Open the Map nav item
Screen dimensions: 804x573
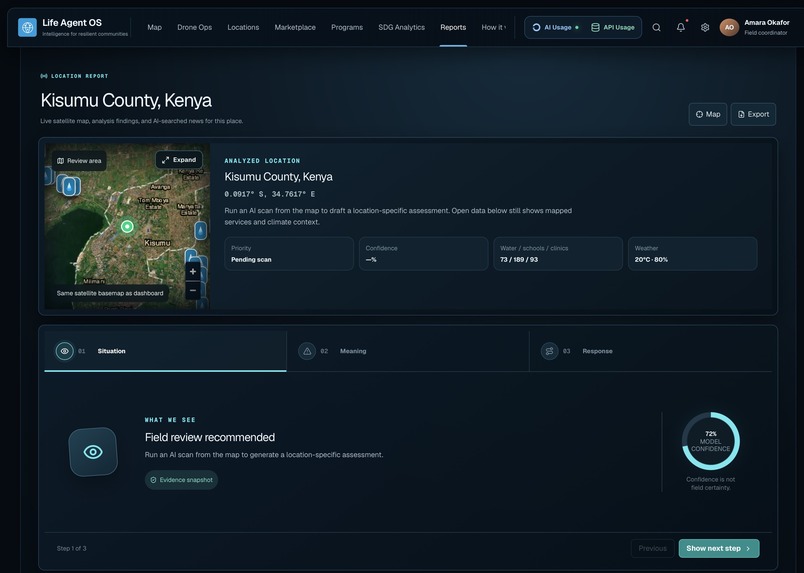point(154,28)
